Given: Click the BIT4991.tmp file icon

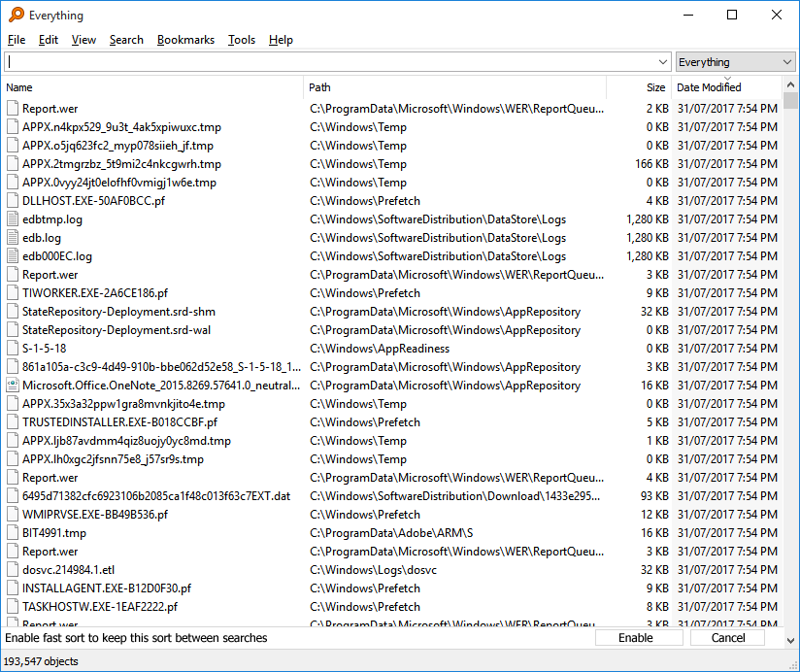Looking at the screenshot, I should 13,533.
